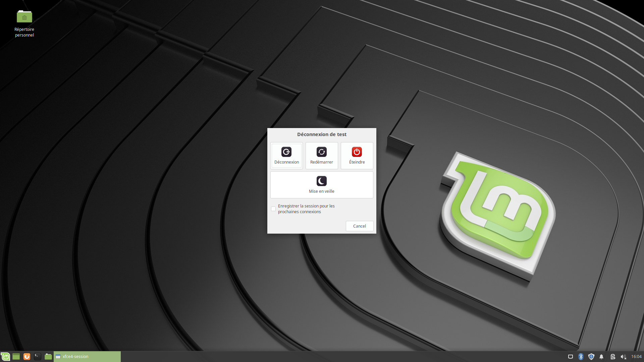Click the network connection tray icon
The image size is (644, 362).
(x=570, y=357)
